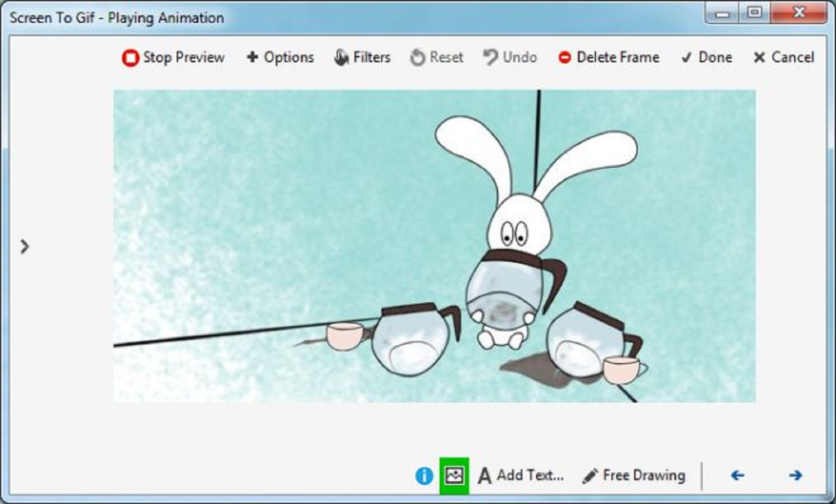This screenshot has width=836, height=504.
Task: Open the Options menu with plus icon
Action: [x=280, y=57]
